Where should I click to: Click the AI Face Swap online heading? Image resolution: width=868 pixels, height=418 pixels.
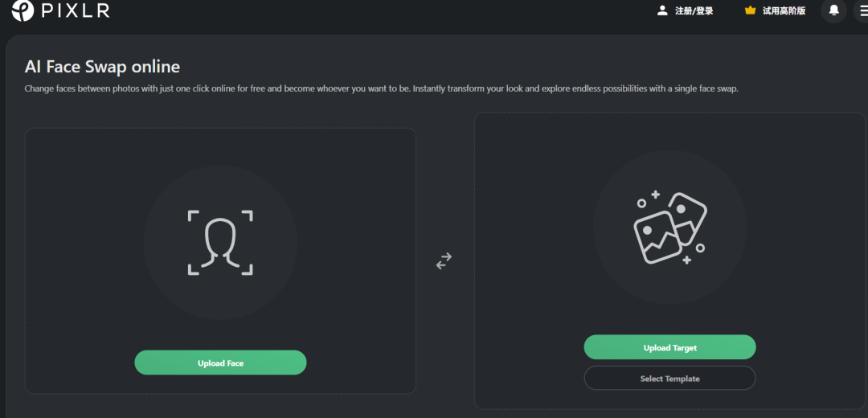[x=102, y=67]
